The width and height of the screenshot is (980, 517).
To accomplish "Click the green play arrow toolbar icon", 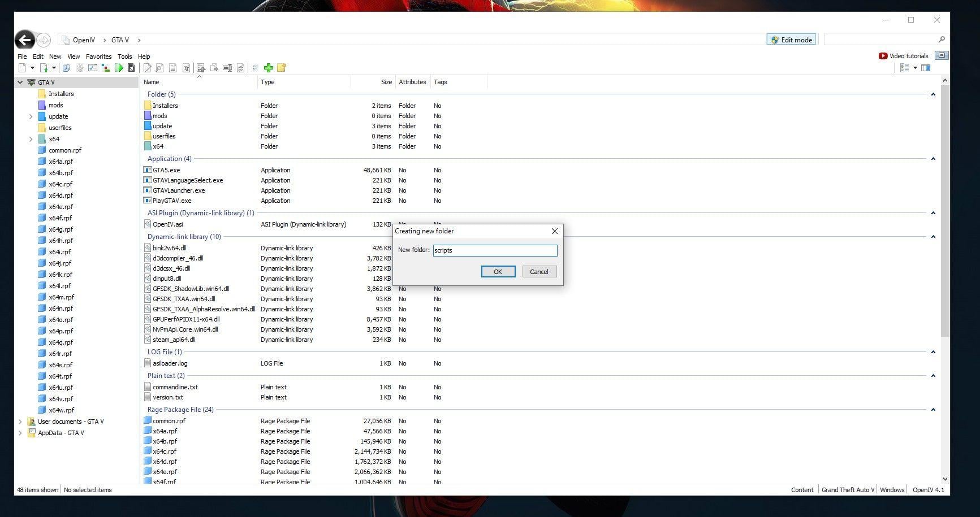I will click(x=119, y=68).
